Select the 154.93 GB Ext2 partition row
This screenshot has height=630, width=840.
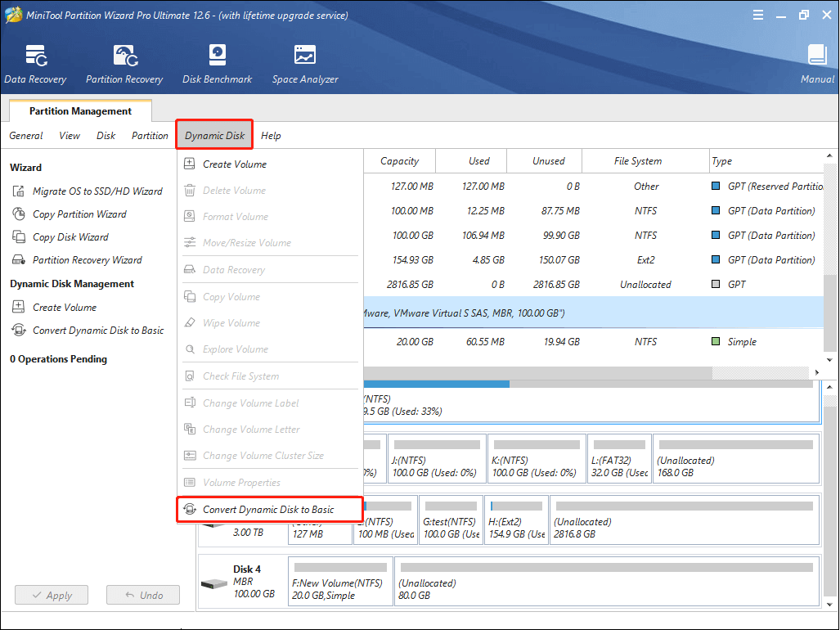[x=594, y=260]
